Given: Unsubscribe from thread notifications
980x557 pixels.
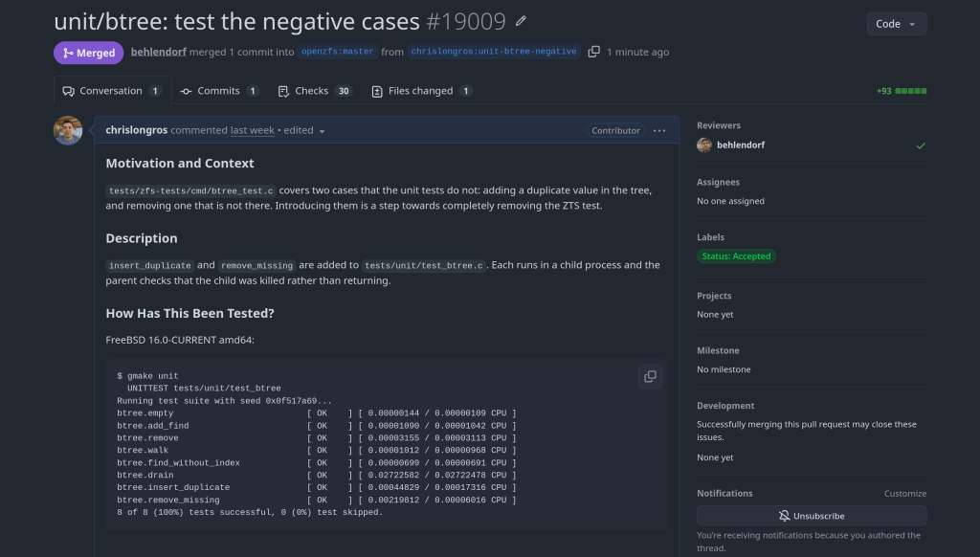Looking at the screenshot, I should (x=812, y=516).
